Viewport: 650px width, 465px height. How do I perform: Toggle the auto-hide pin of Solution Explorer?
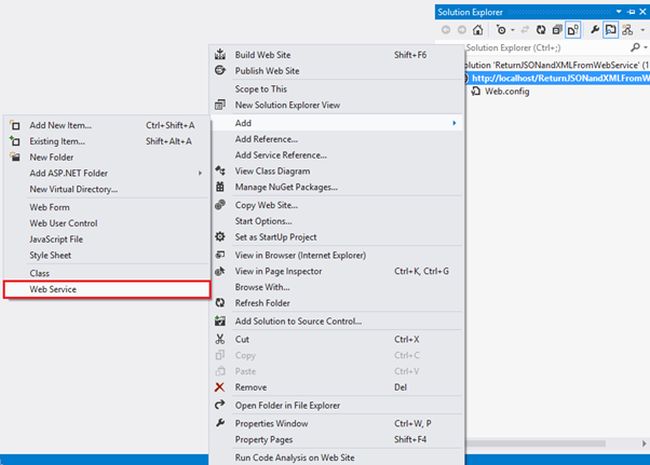[631, 12]
